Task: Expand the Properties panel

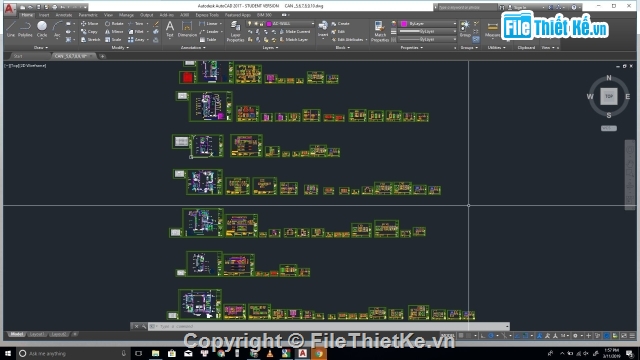Action: click(x=411, y=48)
